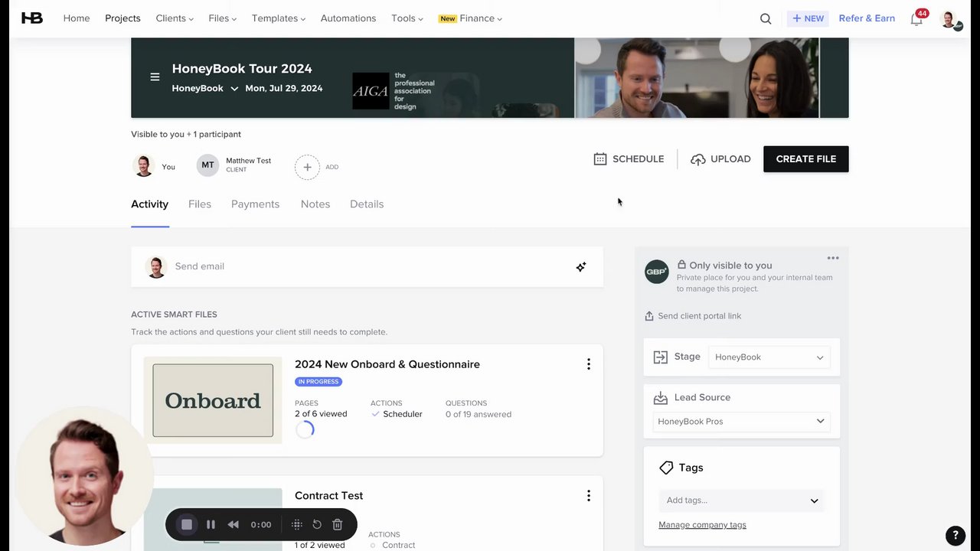Switch to the project Files tab
Screen dimensions: 980x551
click(x=200, y=204)
